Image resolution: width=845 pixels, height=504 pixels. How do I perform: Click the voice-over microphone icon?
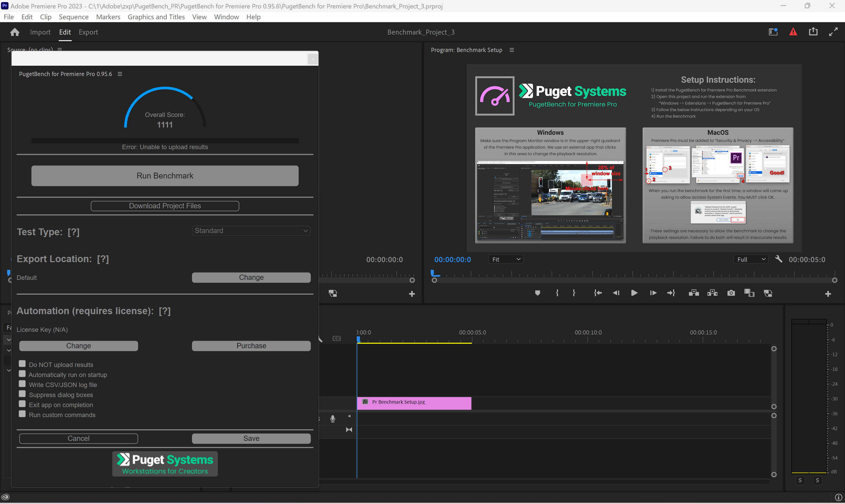point(332,419)
